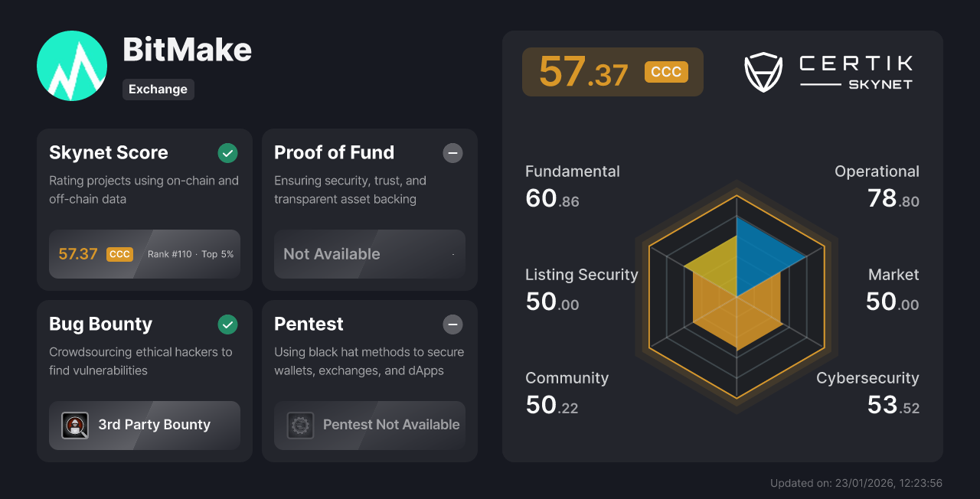Select the Bug Bounty section heading

pos(99,325)
